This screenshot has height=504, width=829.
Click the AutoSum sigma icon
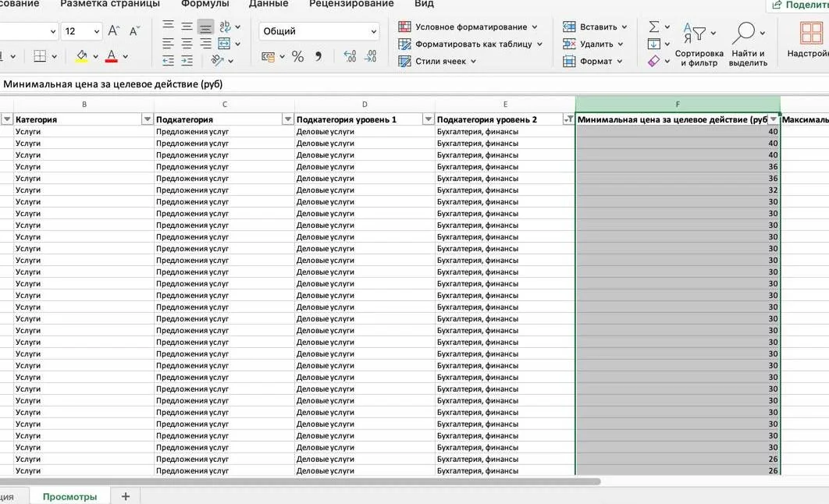(654, 27)
